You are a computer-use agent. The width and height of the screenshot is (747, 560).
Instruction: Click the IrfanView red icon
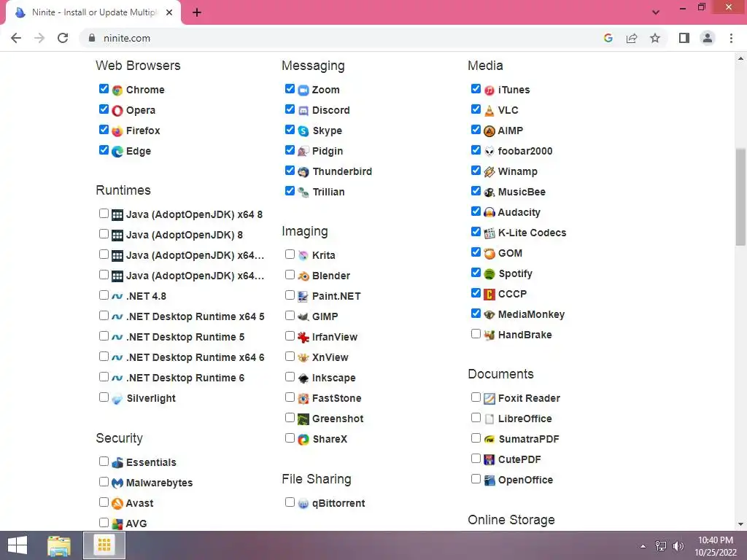click(303, 337)
